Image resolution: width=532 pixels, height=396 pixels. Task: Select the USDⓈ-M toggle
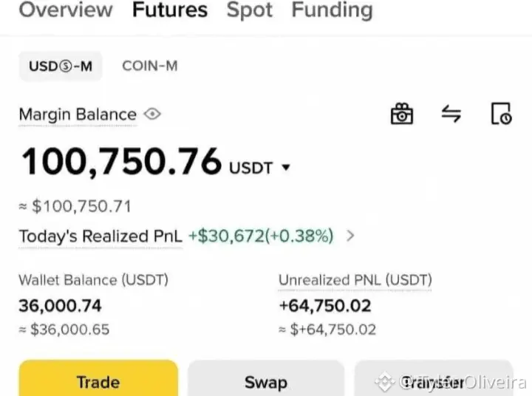click(x=61, y=66)
